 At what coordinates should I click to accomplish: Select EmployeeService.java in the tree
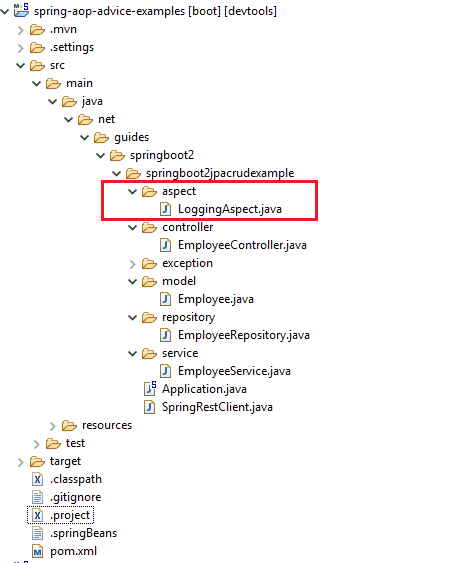point(234,371)
